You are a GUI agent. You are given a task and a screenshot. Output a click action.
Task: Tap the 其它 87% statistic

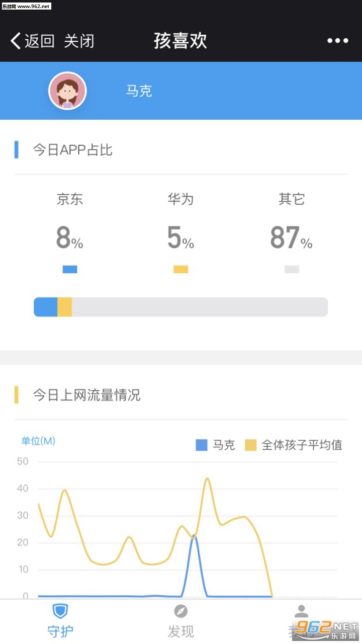click(292, 237)
